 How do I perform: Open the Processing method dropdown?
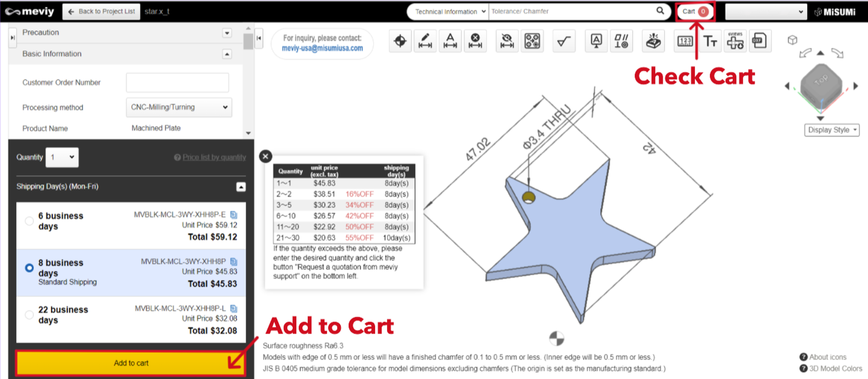click(x=179, y=108)
